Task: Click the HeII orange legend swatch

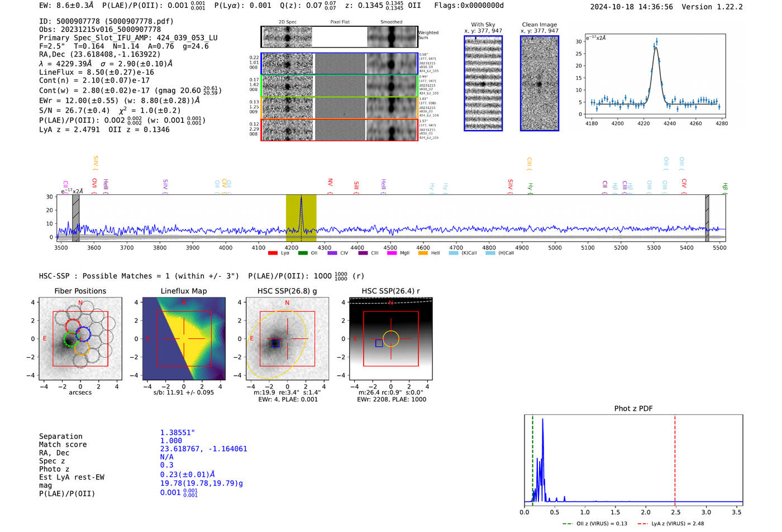Action: click(423, 253)
